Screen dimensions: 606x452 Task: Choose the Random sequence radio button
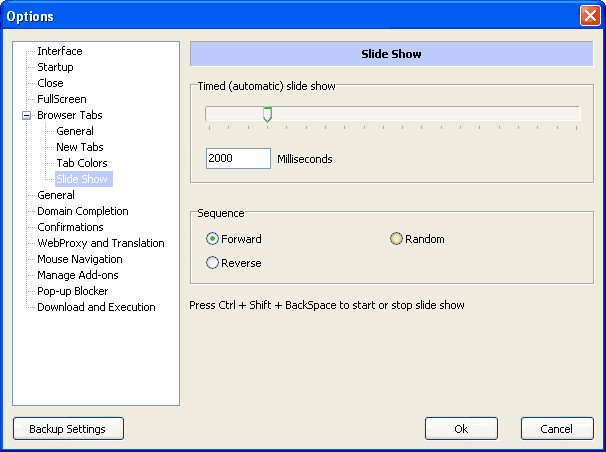[x=396, y=239]
